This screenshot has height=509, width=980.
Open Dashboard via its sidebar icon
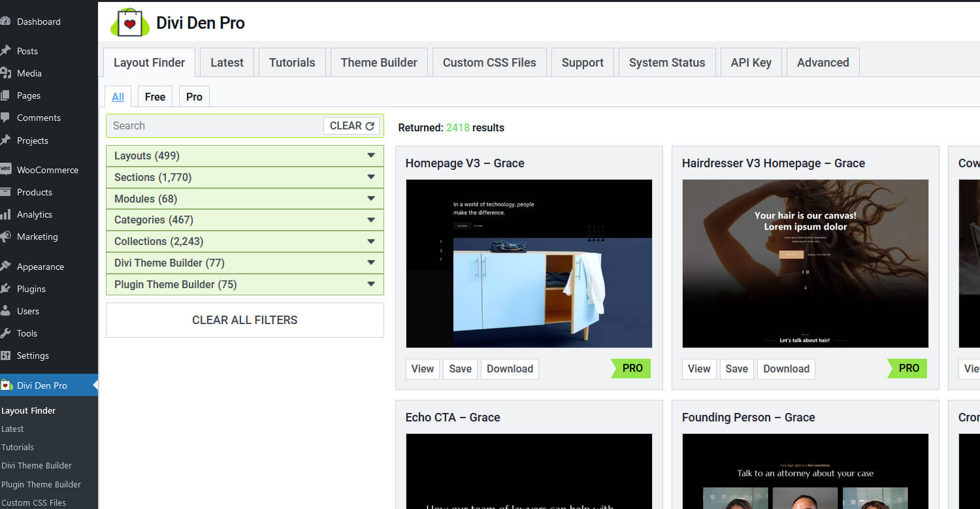click(x=5, y=22)
